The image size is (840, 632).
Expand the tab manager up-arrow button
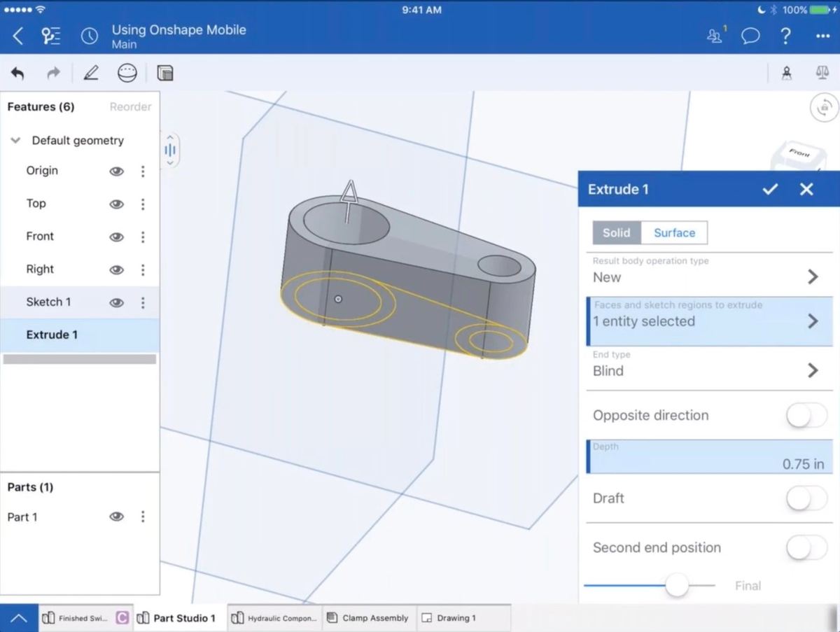click(x=19, y=618)
